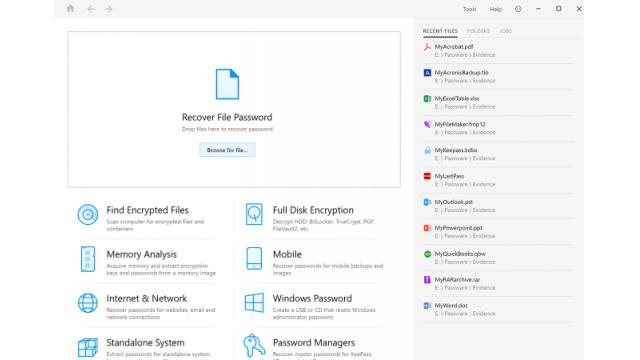Click the green QuickBooks icon
The width and height of the screenshot is (640, 360).
coord(427,254)
